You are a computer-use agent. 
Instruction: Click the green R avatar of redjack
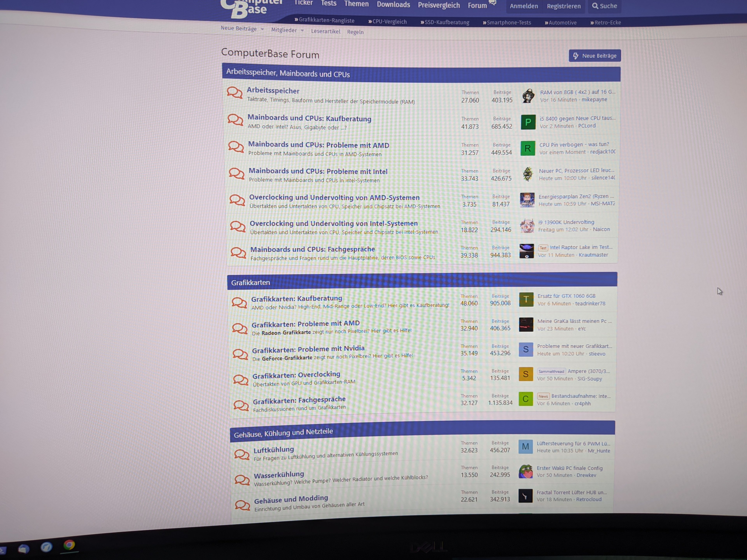tap(528, 149)
